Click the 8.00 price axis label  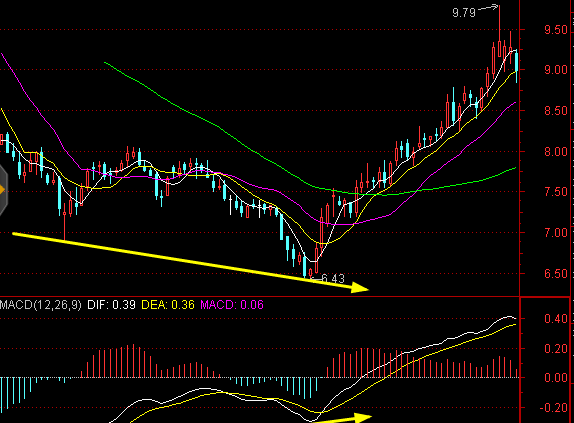click(x=556, y=151)
